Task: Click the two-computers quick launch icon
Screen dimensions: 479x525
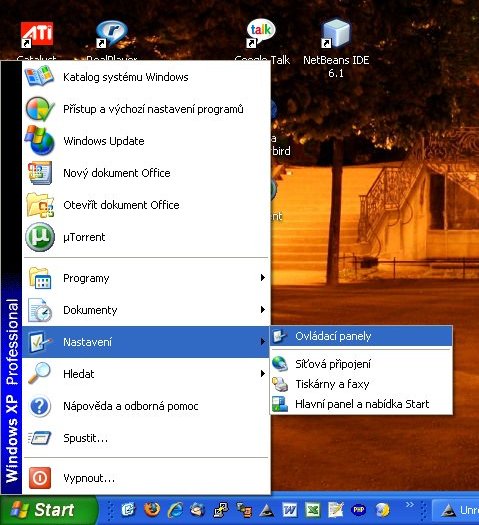Action: coord(244,510)
